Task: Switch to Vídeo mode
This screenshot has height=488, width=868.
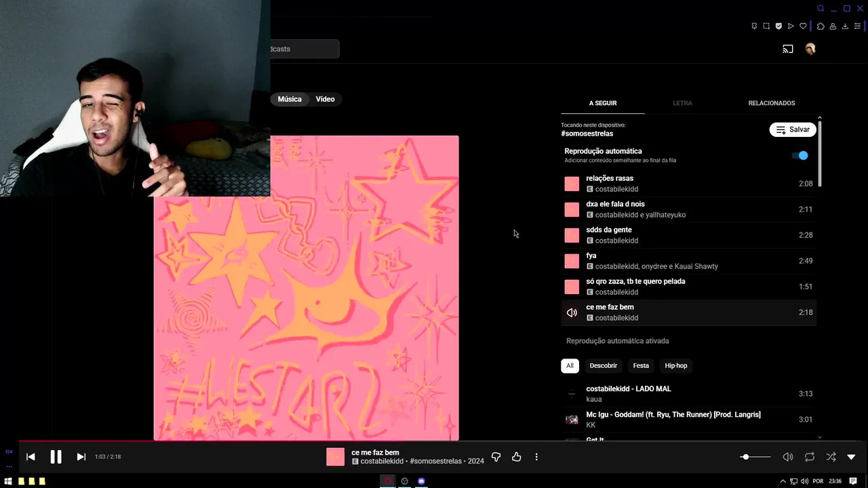Action: point(325,99)
